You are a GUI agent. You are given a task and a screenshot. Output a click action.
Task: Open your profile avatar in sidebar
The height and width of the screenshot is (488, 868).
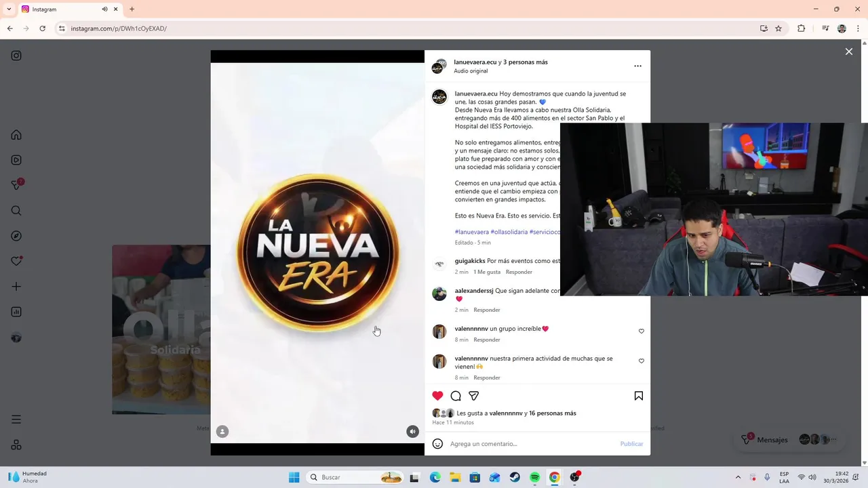[x=16, y=338]
